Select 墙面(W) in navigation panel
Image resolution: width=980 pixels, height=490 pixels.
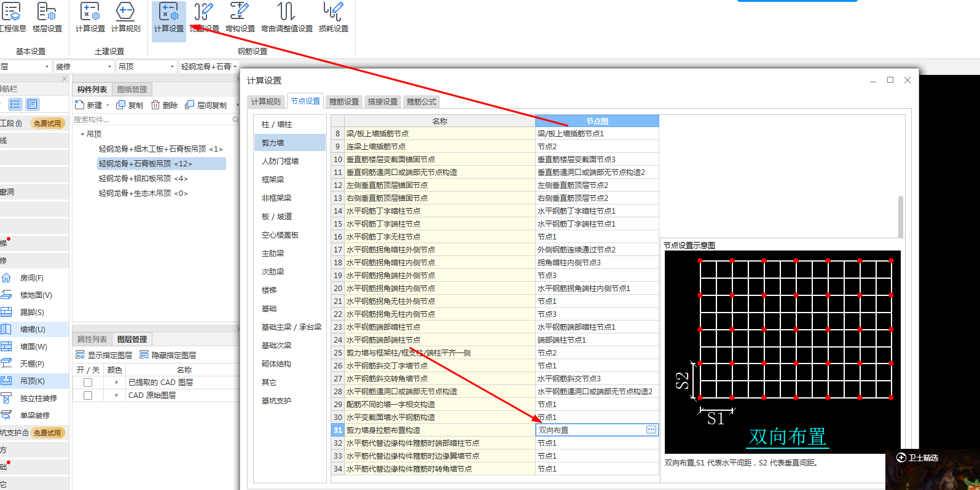click(33, 347)
